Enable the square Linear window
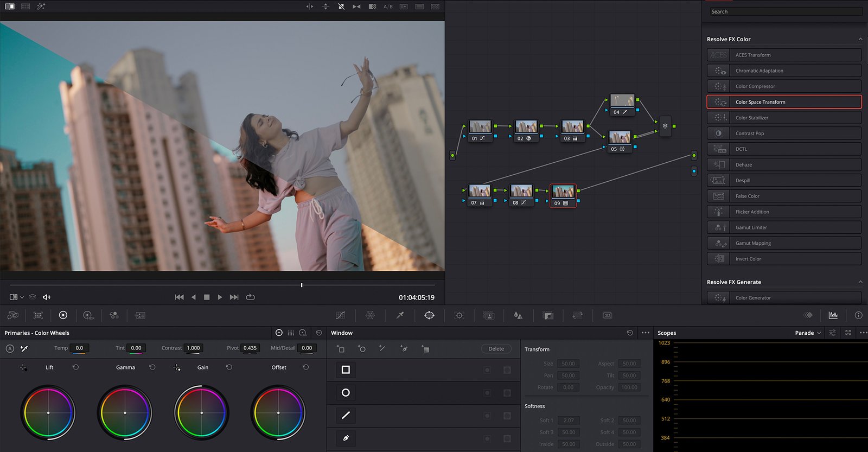Viewport: 868px width, 452px height. click(x=346, y=370)
